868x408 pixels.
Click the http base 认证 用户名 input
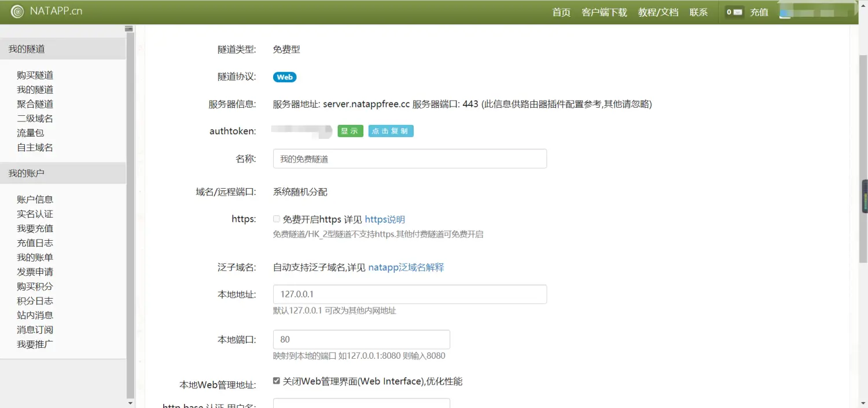click(x=362, y=403)
